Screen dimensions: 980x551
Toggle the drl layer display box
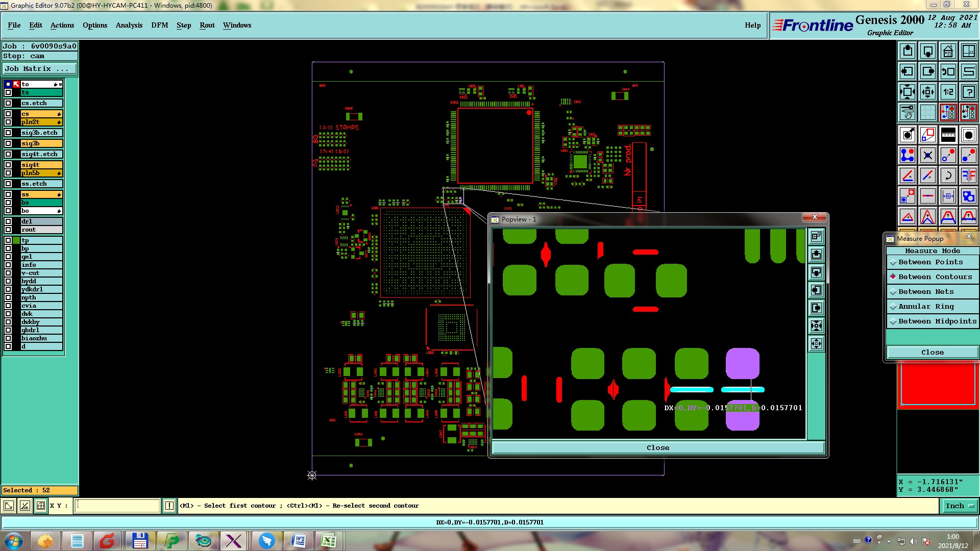coord(8,221)
